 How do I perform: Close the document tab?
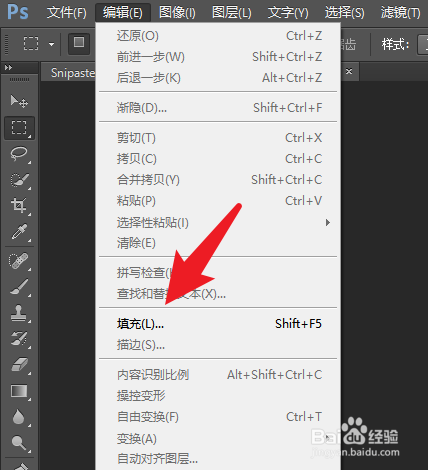[x=349, y=71]
